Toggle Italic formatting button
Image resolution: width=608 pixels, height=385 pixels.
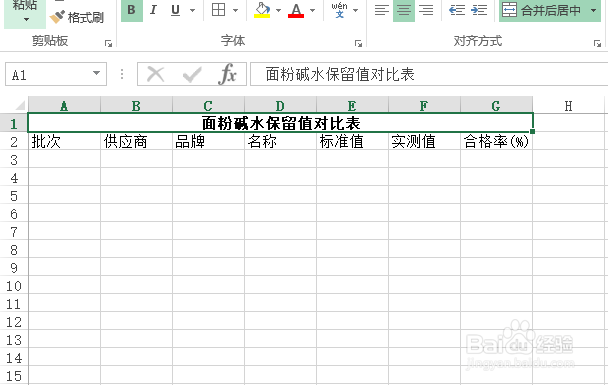tap(153, 10)
